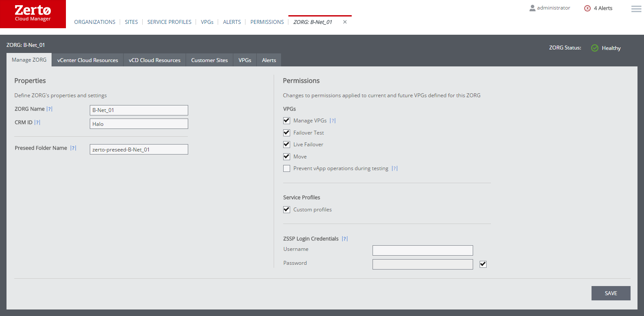
Task: Open the hamburger menu icon
Action: coord(636,9)
